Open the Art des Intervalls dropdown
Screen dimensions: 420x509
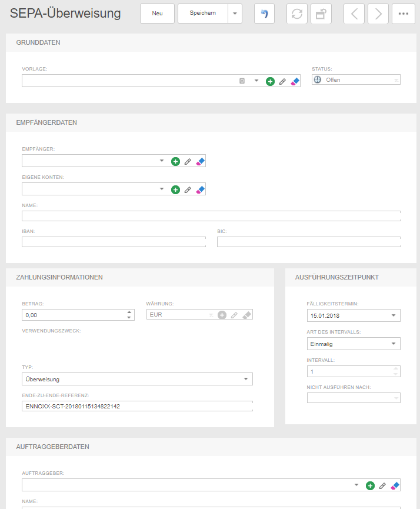394,344
